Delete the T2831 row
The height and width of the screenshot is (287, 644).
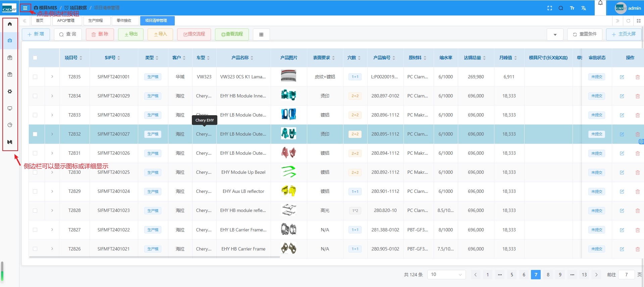click(638, 153)
